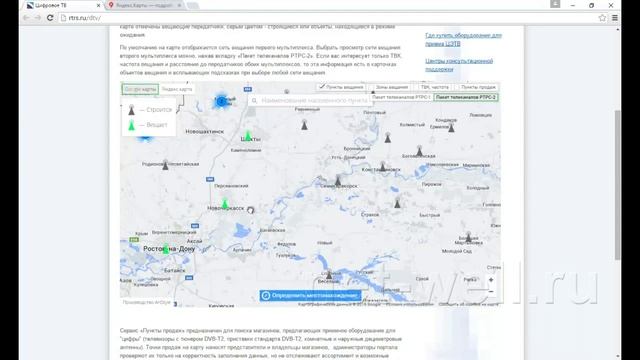Click the gray tower marker below Раздорская
This screenshot has width=640, height=360.
pos(304,124)
